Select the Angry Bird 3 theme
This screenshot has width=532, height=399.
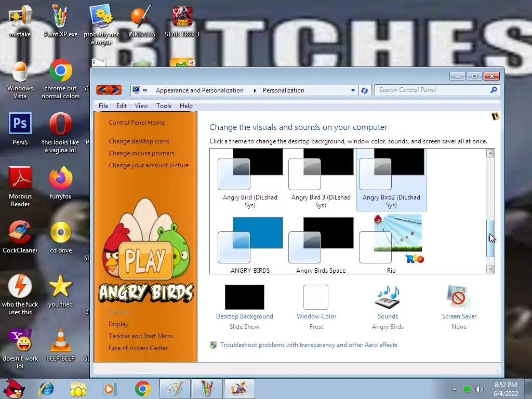(321, 179)
